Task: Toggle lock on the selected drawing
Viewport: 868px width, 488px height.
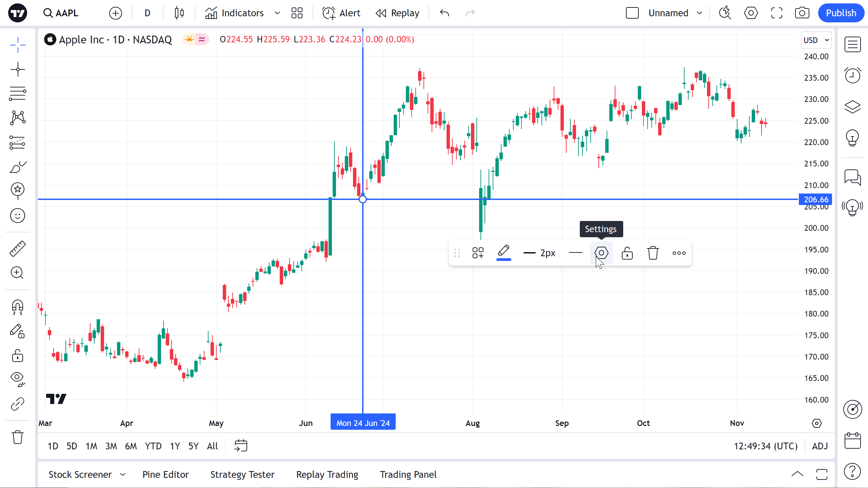Action: point(627,253)
